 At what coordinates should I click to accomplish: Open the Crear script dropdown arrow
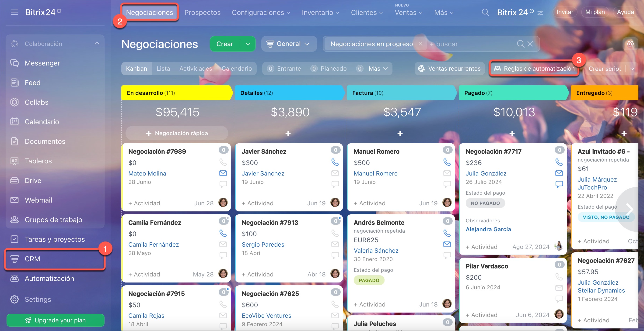click(x=632, y=69)
